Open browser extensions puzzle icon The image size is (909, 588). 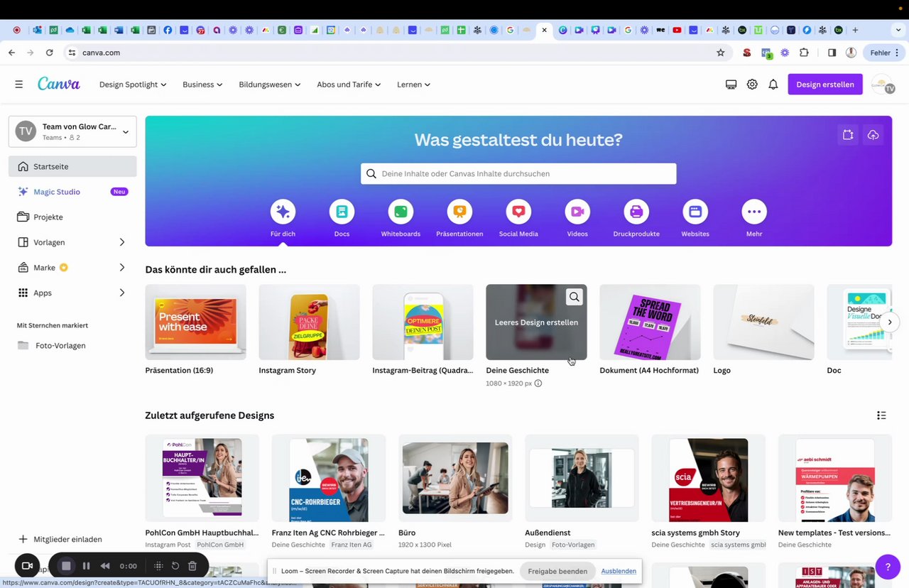pyautogui.click(x=804, y=53)
